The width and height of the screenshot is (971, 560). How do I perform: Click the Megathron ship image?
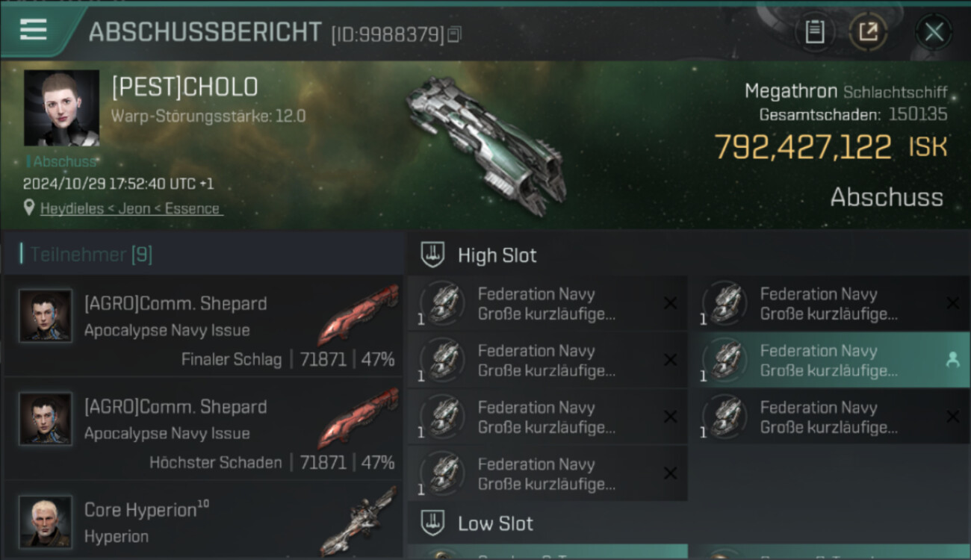point(487,142)
